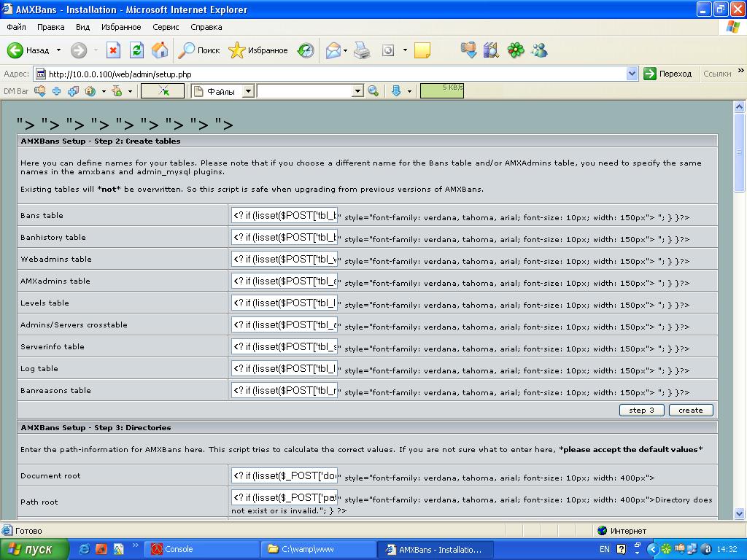The height and width of the screenshot is (560, 747).
Task: Open browsing history clock icon
Action: pos(306,50)
